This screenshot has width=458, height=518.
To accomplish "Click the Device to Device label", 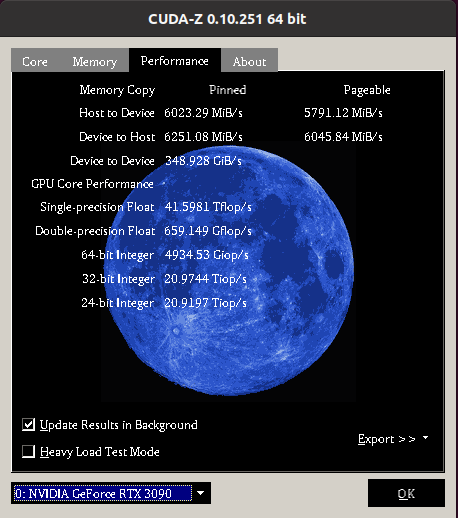I will (112, 161).
